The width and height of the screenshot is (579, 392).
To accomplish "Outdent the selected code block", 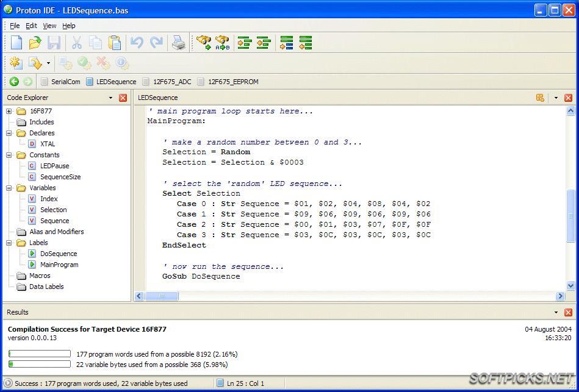I will pyautogui.click(x=264, y=43).
